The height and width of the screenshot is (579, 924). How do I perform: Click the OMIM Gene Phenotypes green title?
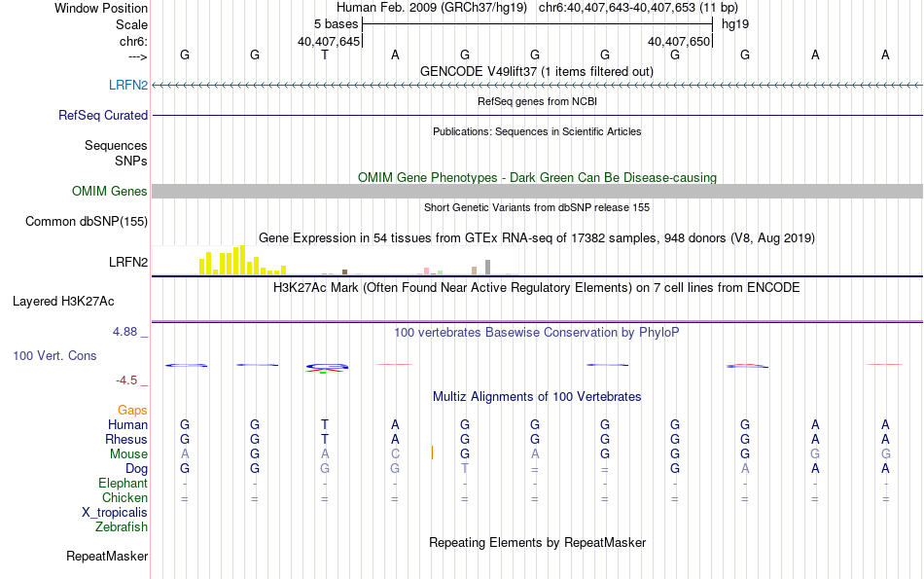537,177
